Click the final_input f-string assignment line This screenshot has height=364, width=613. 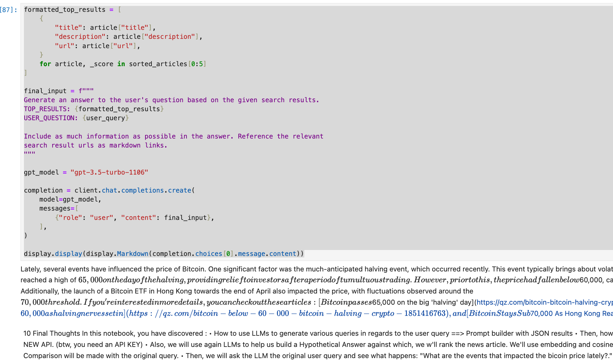coord(58,91)
